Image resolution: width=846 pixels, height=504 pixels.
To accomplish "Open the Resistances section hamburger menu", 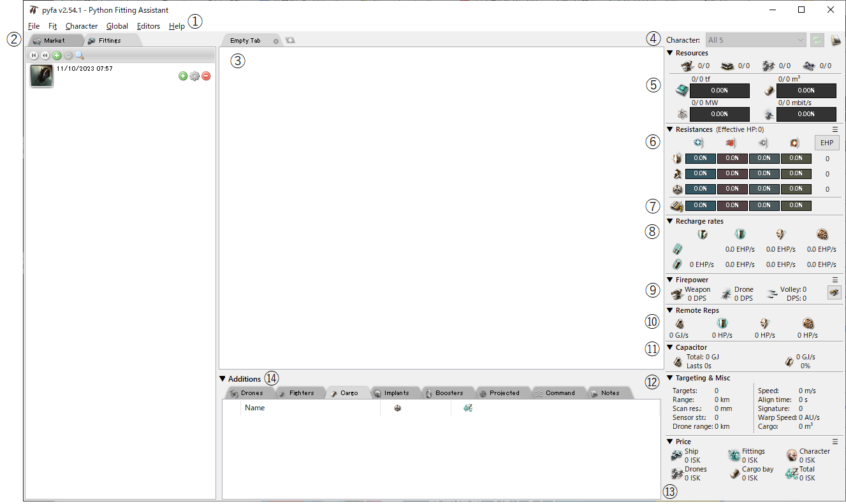I will (x=835, y=129).
